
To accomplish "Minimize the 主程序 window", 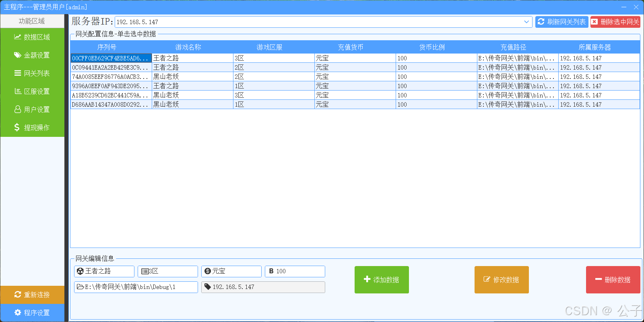I will point(624,7).
